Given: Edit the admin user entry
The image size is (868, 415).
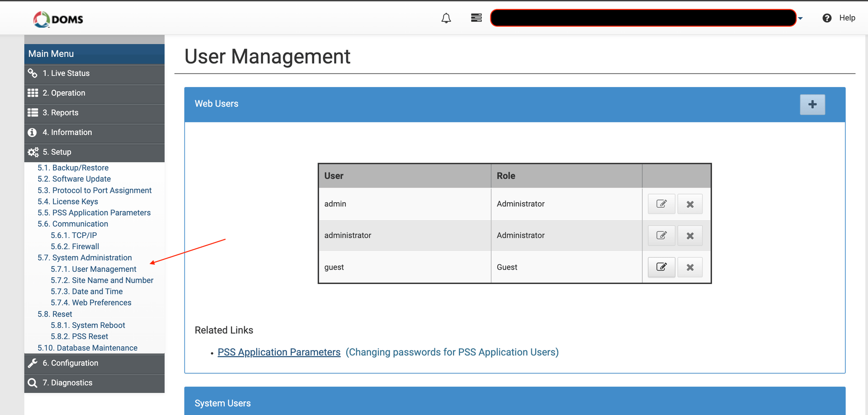Looking at the screenshot, I should pyautogui.click(x=661, y=204).
